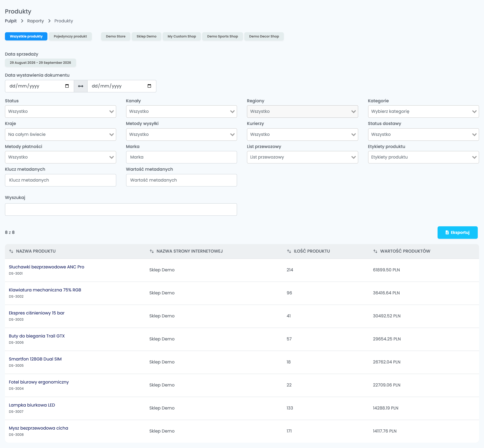The height and width of the screenshot is (448, 484).
Task: Open the Metody płatności dropdown
Action: click(60, 157)
